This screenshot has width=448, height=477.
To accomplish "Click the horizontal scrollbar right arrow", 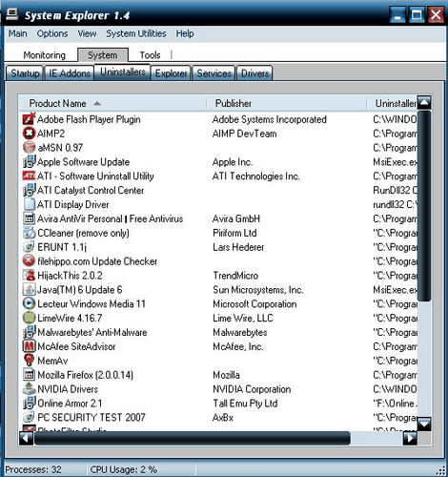I will click(410, 439).
